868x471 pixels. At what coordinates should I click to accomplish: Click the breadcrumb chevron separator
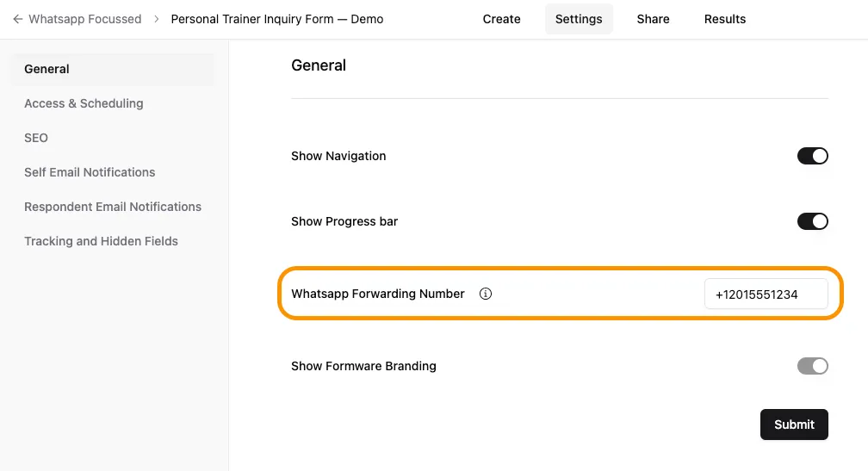click(x=157, y=19)
